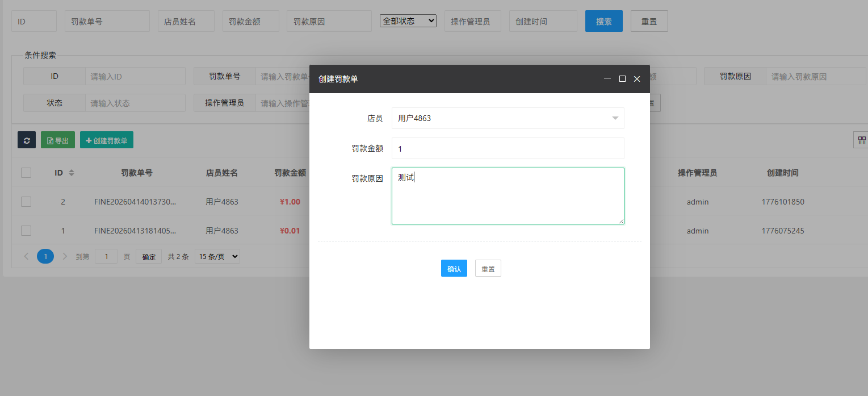Go to previous page arrow in pagination

(x=26, y=257)
